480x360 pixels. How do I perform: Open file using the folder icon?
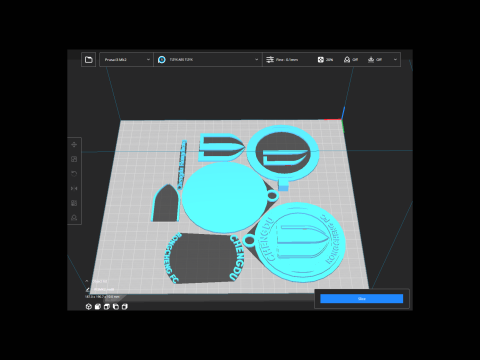88,60
